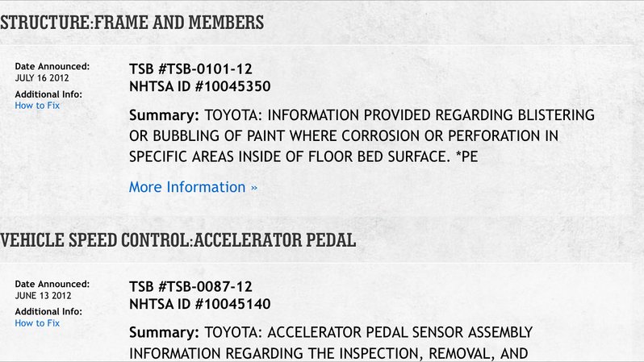Click Date Announced label above June 13 2012
Screen dimensions: 644x362
coord(52,284)
